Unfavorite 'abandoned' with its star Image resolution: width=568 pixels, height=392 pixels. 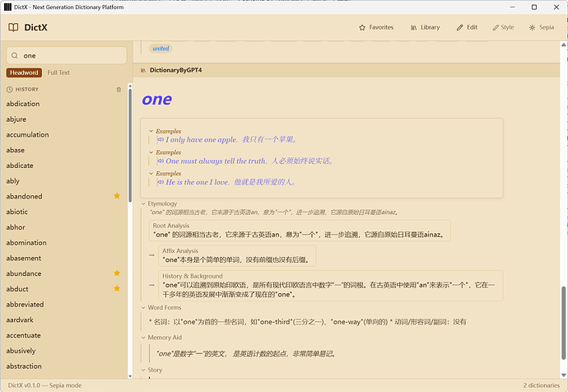coord(117,196)
